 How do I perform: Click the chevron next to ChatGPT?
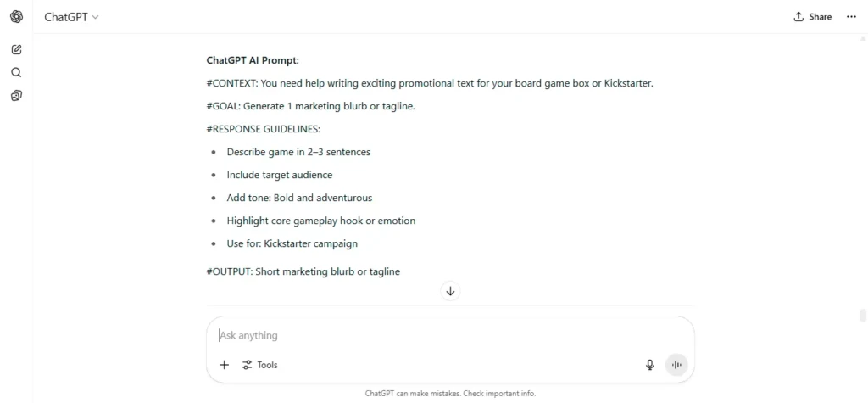[95, 17]
